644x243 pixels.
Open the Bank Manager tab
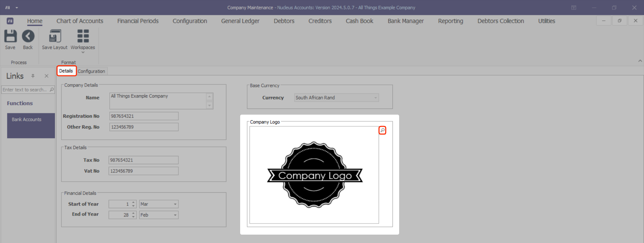tap(406, 21)
